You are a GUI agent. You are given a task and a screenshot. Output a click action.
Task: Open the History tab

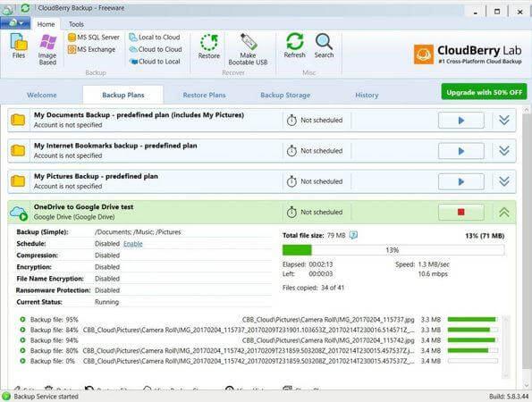pos(367,95)
